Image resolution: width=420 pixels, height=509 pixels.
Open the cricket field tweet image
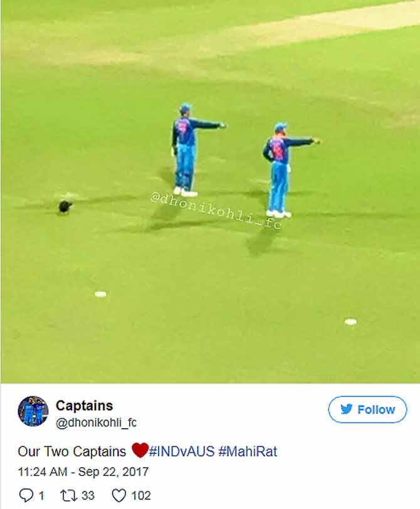click(x=210, y=192)
